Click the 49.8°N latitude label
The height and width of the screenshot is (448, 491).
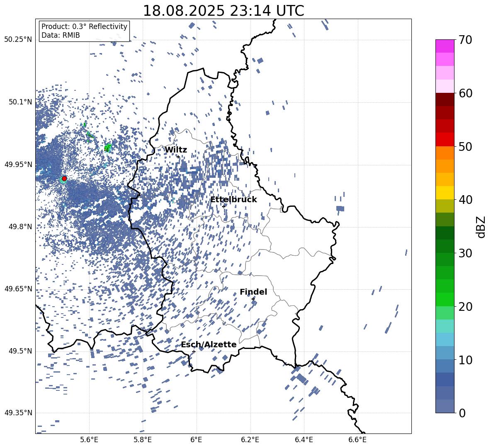pyautogui.click(x=20, y=226)
